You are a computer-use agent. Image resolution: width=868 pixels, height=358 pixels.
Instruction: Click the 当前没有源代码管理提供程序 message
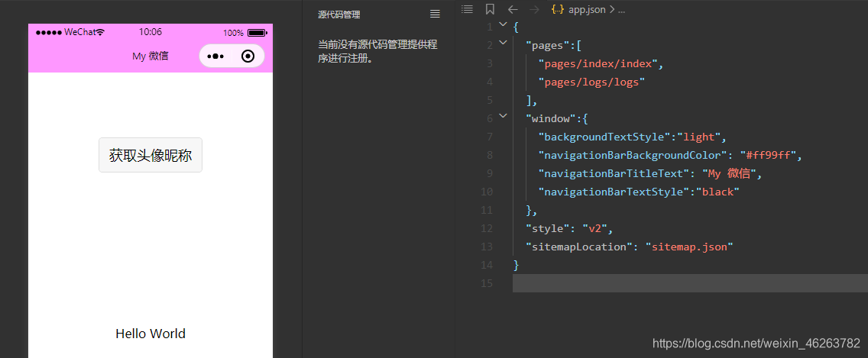378,51
